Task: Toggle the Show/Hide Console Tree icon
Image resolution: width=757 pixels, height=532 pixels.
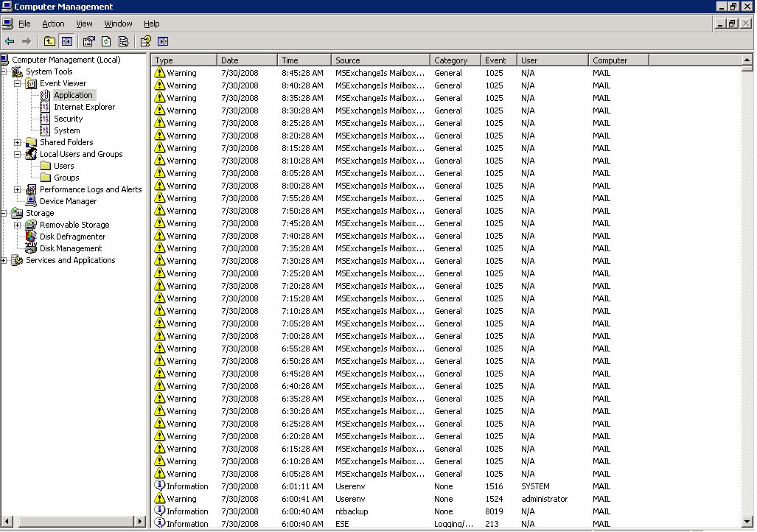Action: [x=66, y=41]
